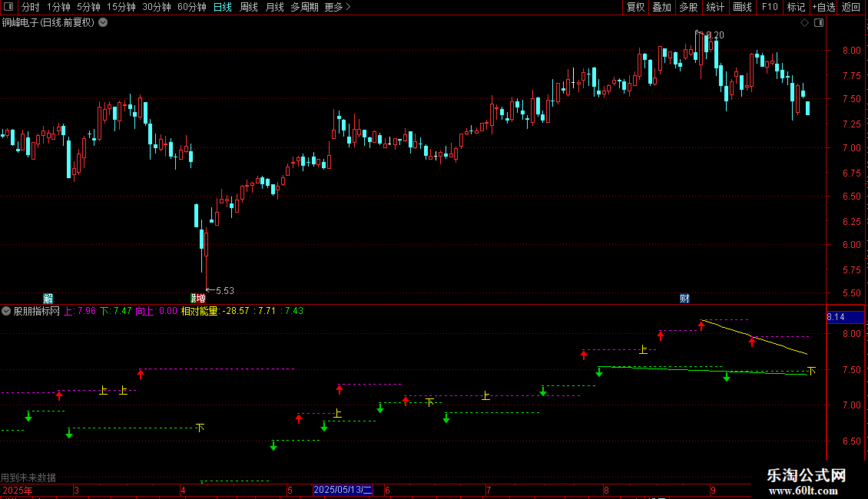
Task: Open the 多股 multi-stock view
Action: tap(689, 7)
